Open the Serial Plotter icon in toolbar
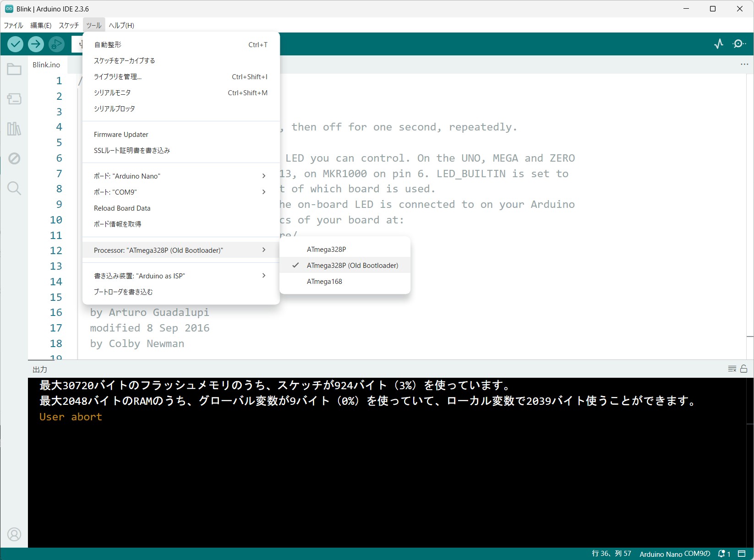 pos(719,44)
